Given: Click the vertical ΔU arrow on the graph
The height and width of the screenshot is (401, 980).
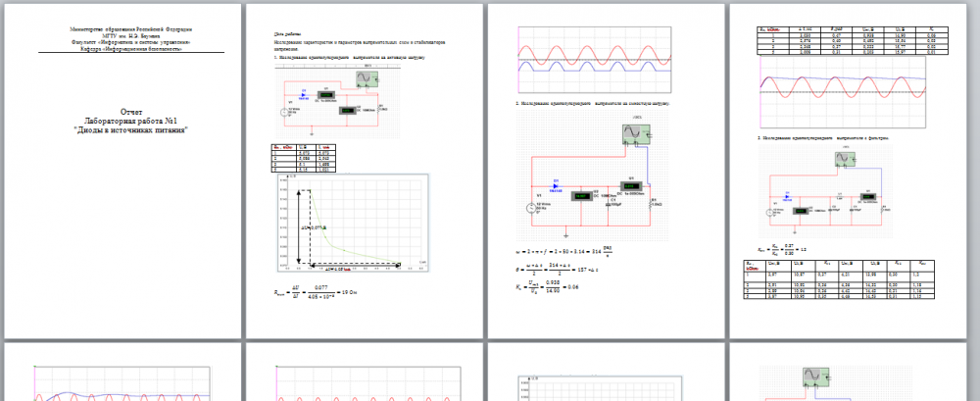Looking at the screenshot, I should point(299,227).
